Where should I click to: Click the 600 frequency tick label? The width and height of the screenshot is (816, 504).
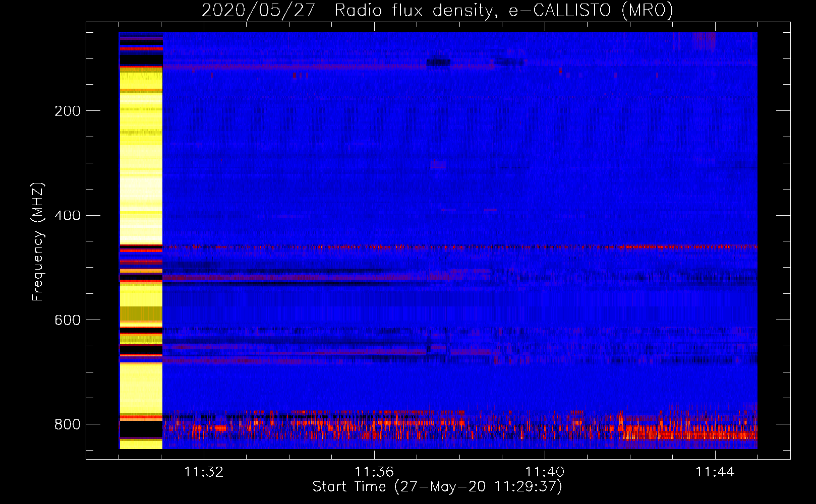(x=68, y=321)
